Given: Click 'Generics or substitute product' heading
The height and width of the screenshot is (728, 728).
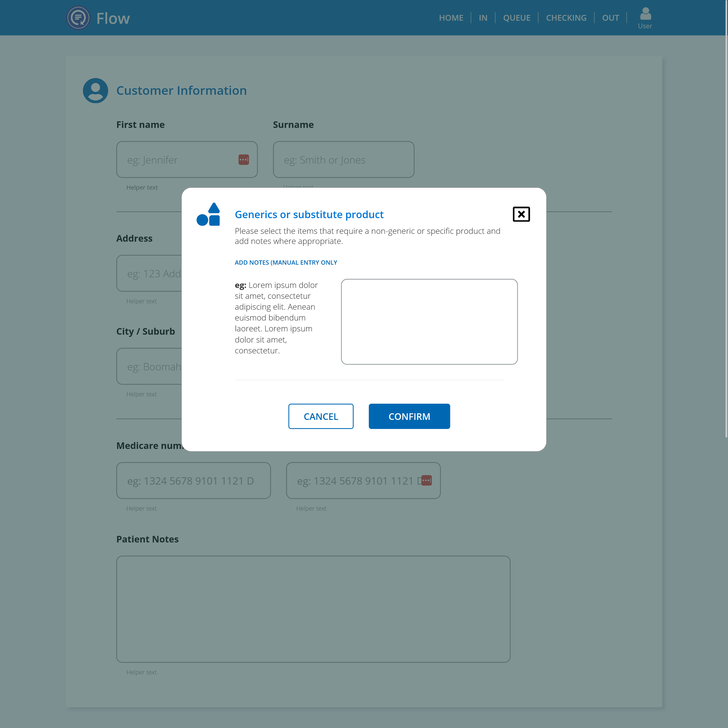Looking at the screenshot, I should 309,214.
